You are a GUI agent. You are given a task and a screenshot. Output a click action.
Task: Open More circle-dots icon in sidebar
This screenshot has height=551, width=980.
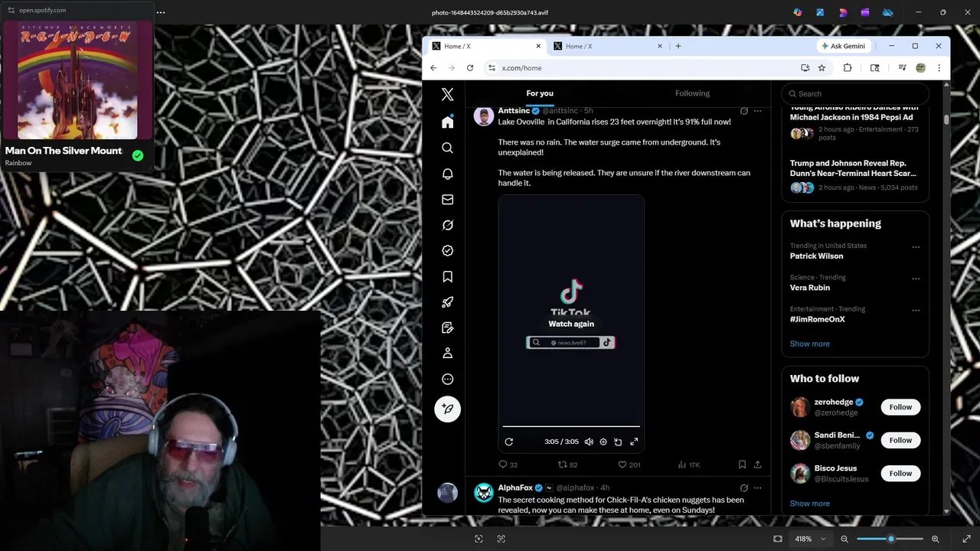click(448, 379)
